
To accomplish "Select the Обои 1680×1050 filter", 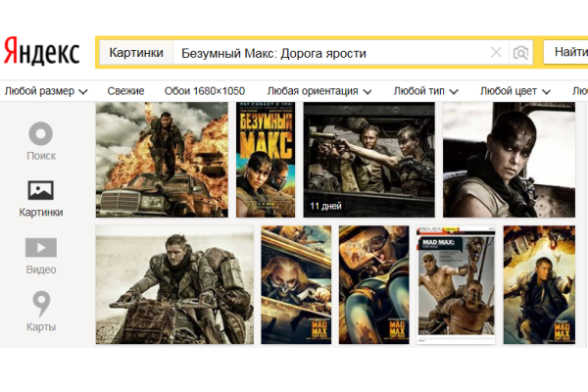I will [205, 91].
